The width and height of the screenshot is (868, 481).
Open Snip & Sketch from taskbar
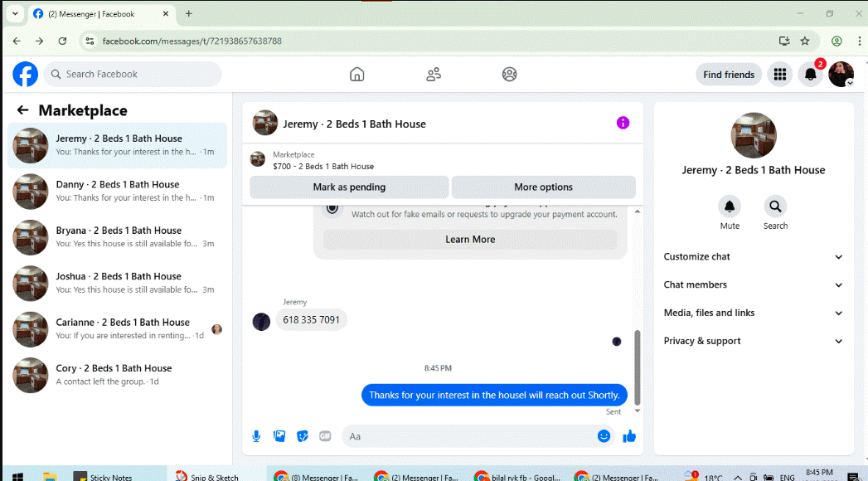pyautogui.click(x=206, y=476)
